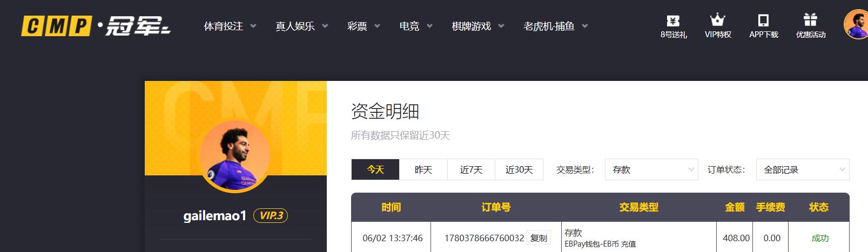Open the 彩票 menu
This screenshot has height=252, width=868.
(357, 26)
